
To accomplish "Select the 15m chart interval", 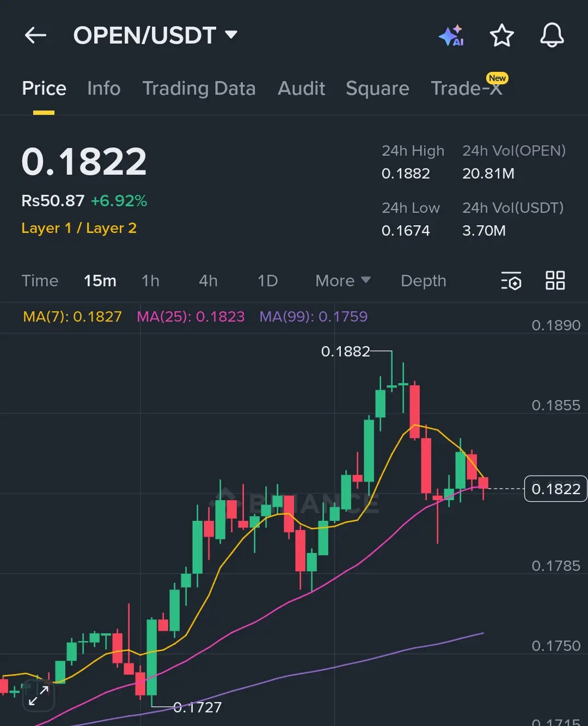I will pyautogui.click(x=100, y=281).
